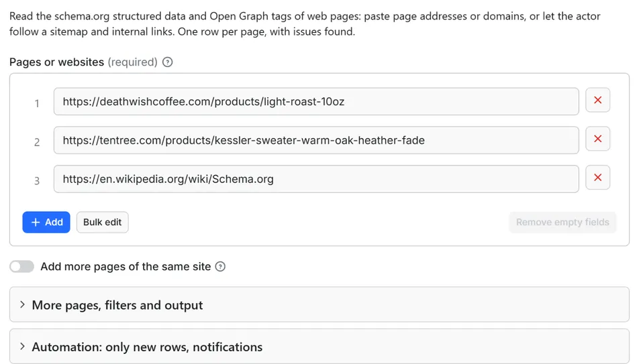Click the Add more pages label text
Viewport: 639px width, 364px height.
click(x=126, y=267)
